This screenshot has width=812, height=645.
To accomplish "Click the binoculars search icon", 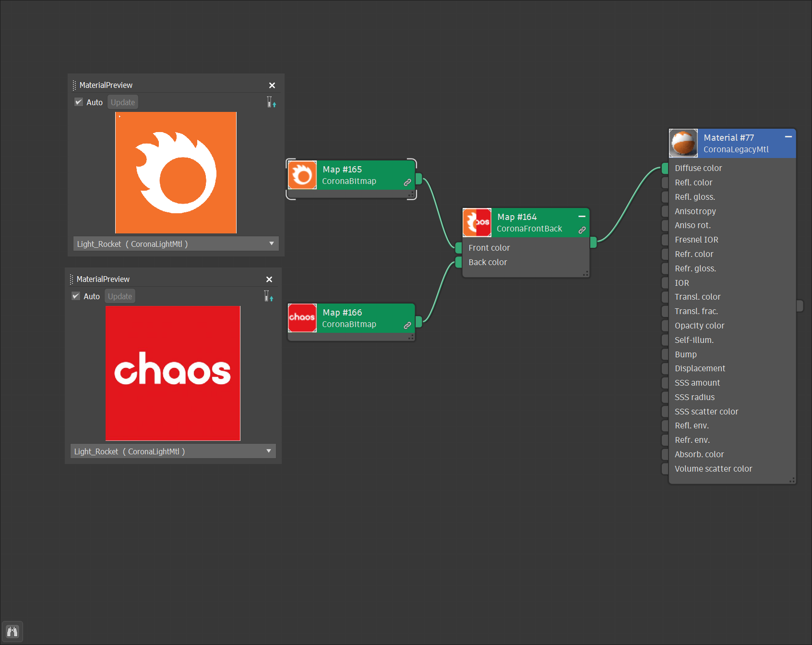I will (x=12, y=631).
